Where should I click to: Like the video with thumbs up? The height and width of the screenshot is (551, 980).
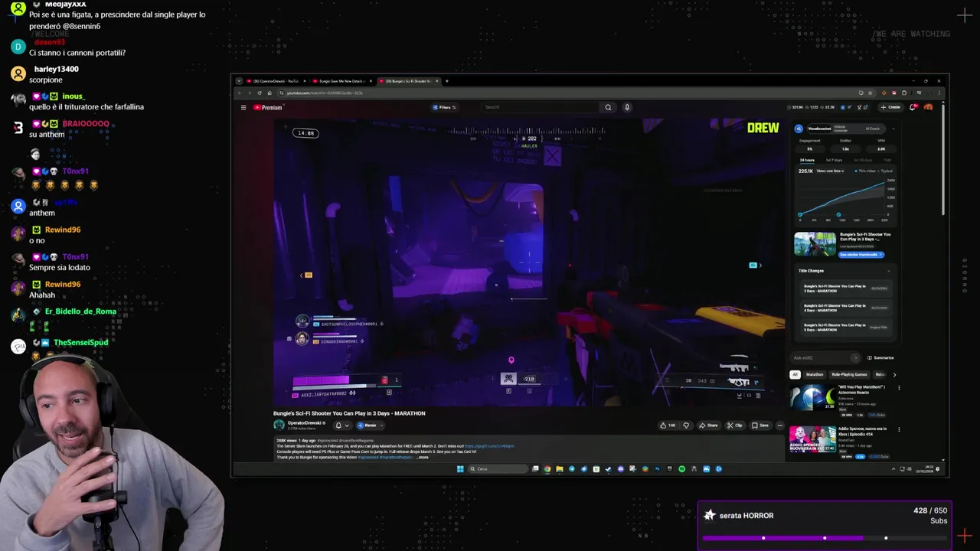[x=669, y=425]
